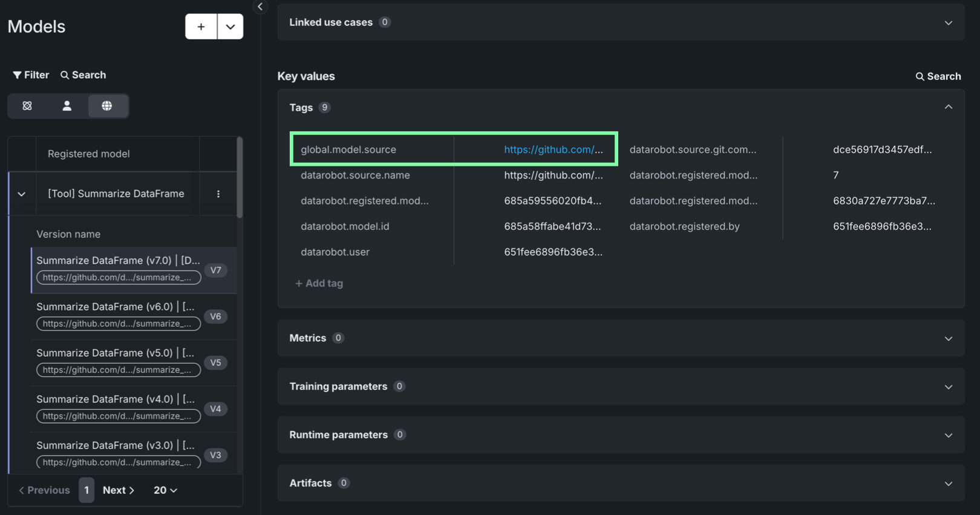Open the three-dot menu for Summarize DataFrame
The width and height of the screenshot is (980, 515).
(218, 194)
